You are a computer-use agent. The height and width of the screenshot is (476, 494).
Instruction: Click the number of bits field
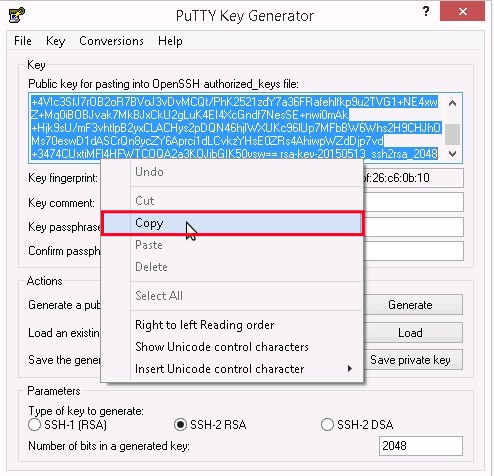[421, 446]
